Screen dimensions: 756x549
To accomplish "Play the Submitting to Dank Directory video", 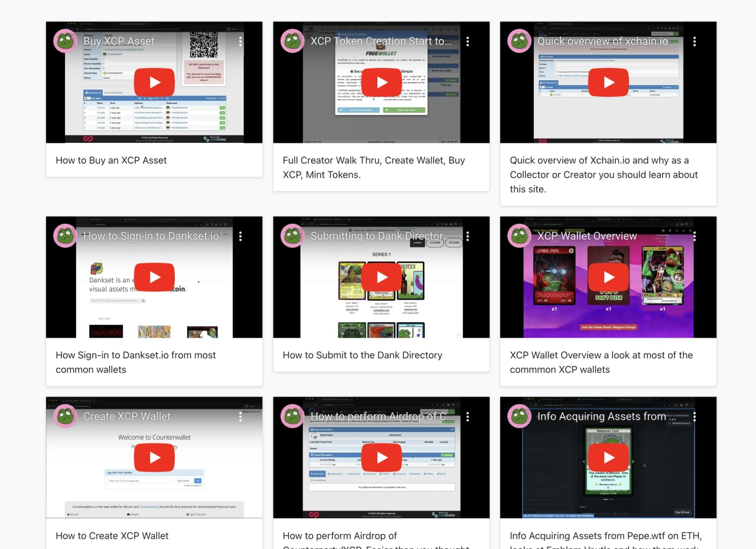I will click(x=382, y=277).
